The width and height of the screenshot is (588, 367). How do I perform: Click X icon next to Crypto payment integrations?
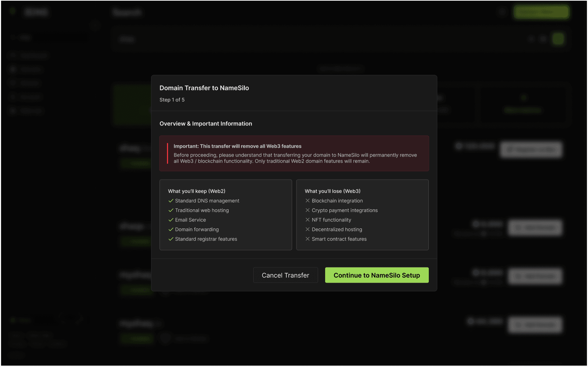(x=307, y=210)
